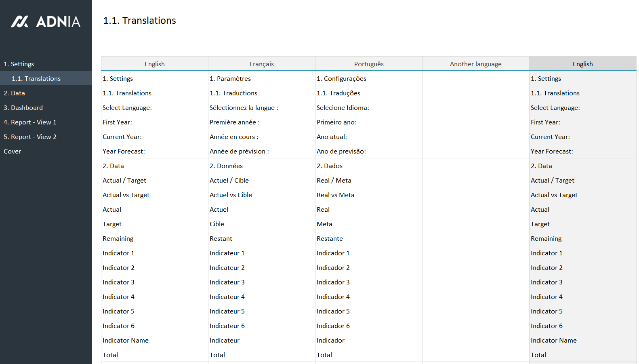Screen dimensions: 639x364
Task: Click the French cell 'Sélectionnez la langue :'
Action: [244, 108]
